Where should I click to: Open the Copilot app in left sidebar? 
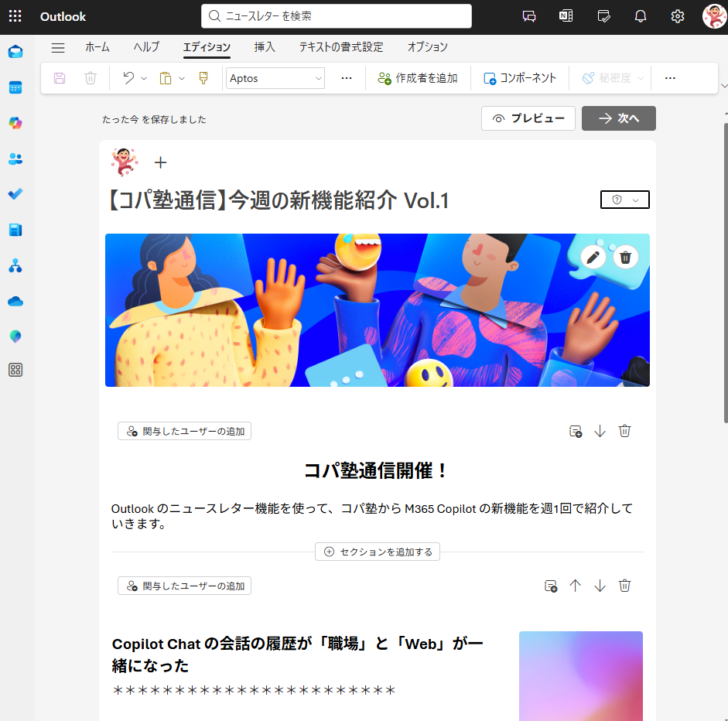(x=15, y=122)
